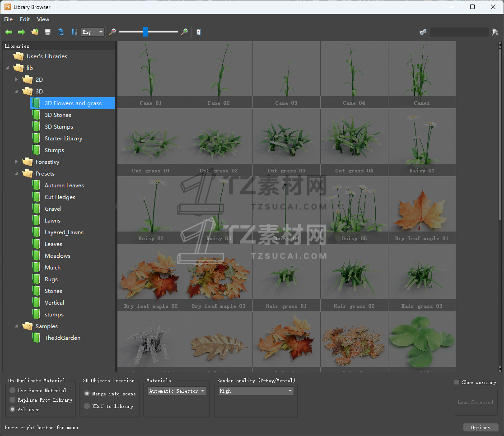Open the View menu
The width and height of the screenshot is (504, 436).
(43, 19)
